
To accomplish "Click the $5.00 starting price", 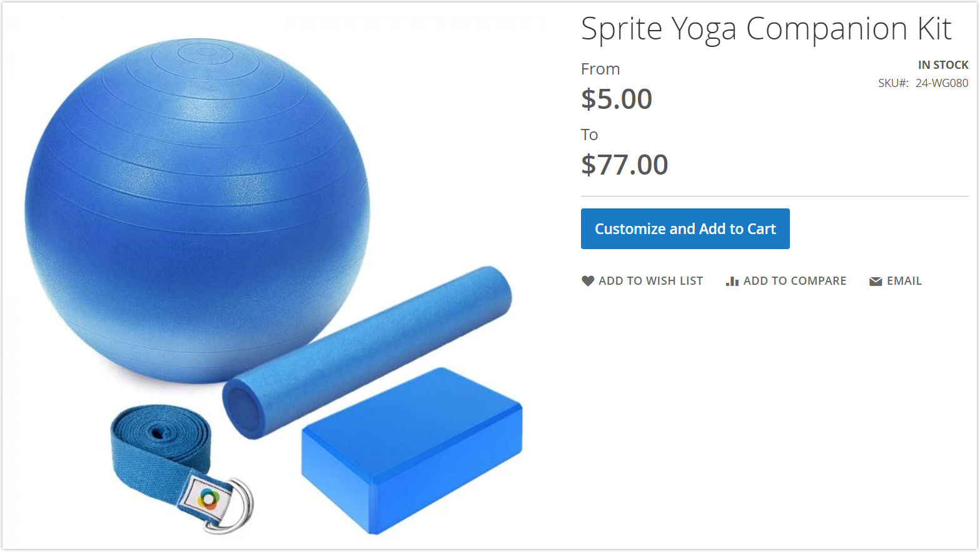I will [617, 99].
